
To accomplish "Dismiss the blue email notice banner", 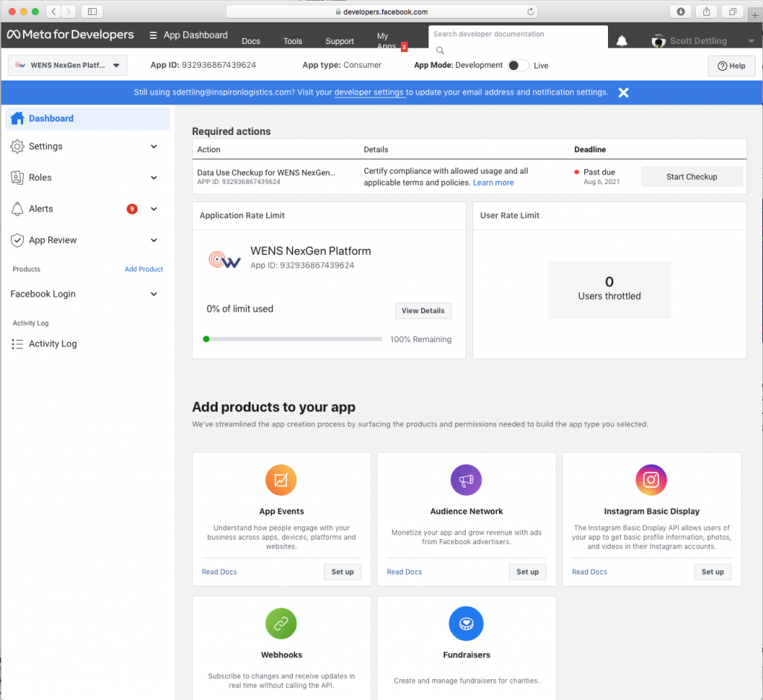I will [624, 92].
